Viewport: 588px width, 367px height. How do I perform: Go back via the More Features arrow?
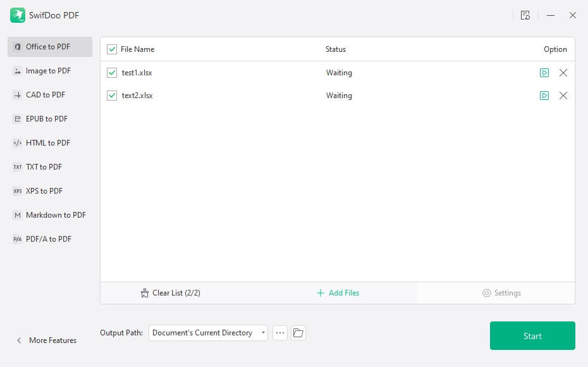tap(19, 340)
